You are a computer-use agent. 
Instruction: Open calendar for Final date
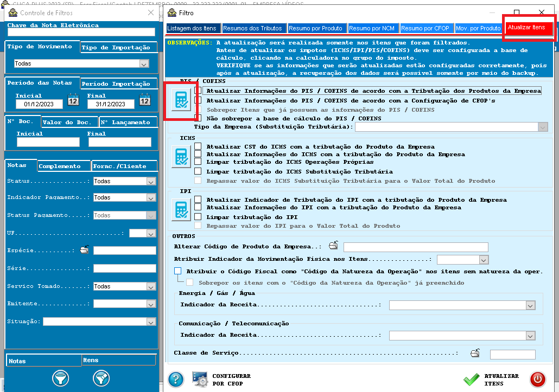pyautogui.click(x=145, y=99)
